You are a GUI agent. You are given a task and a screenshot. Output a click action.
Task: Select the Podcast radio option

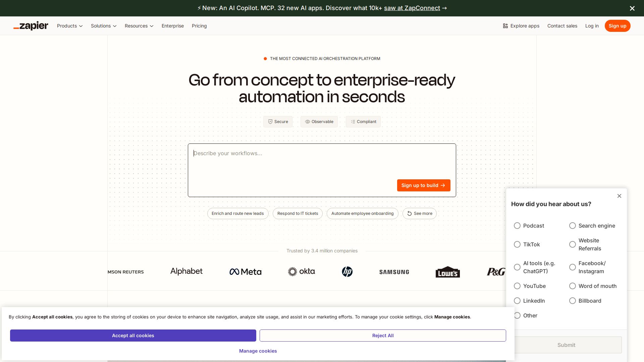pyautogui.click(x=517, y=226)
